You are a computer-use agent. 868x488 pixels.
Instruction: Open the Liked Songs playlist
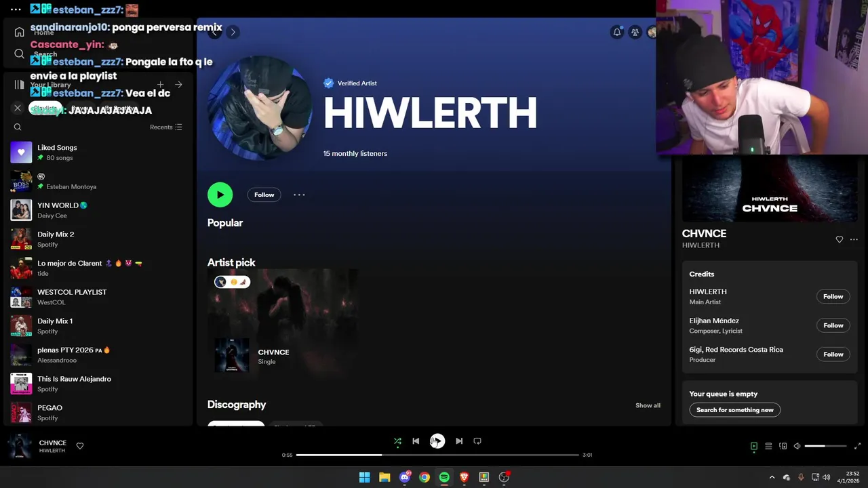pyautogui.click(x=98, y=152)
